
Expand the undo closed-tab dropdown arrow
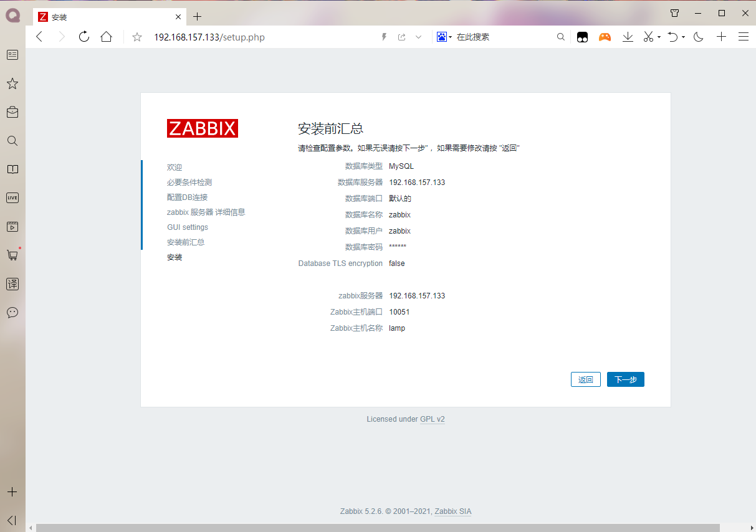coord(683,37)
